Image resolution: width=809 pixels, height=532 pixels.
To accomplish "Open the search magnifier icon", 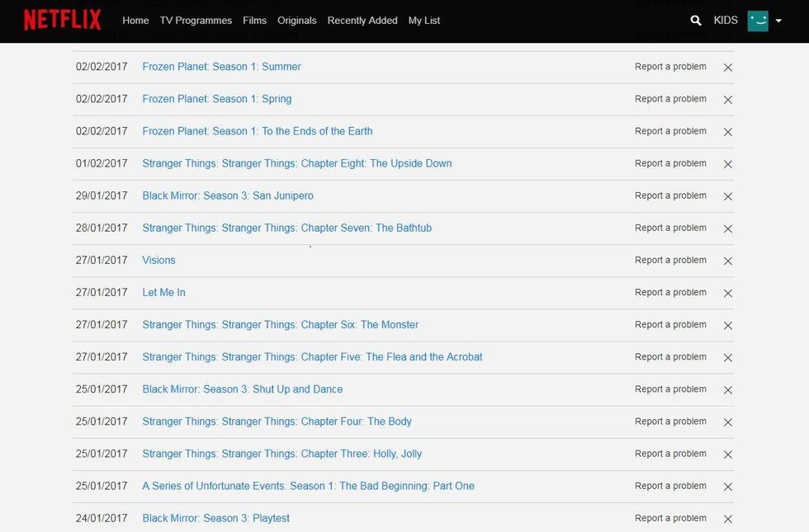I will point(695,21).
